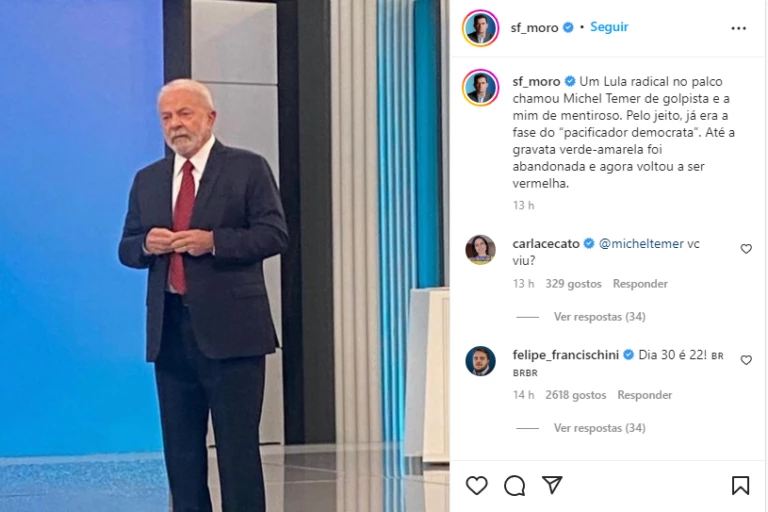The width and height of the screenshot is (768, 512).
Task: Like the post with the heart icon
Action: [x=477, y=486]
